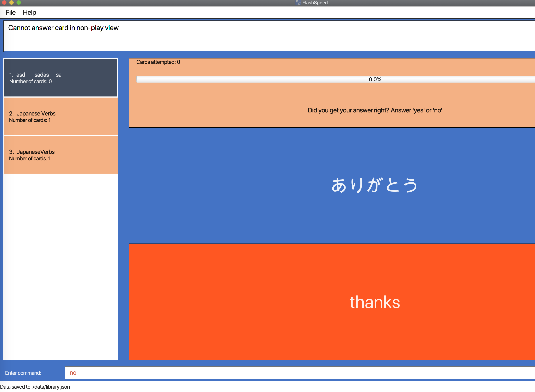Click the command input field
The height and width of the screenshot is (392, 535).
click(x=299, y=373)
